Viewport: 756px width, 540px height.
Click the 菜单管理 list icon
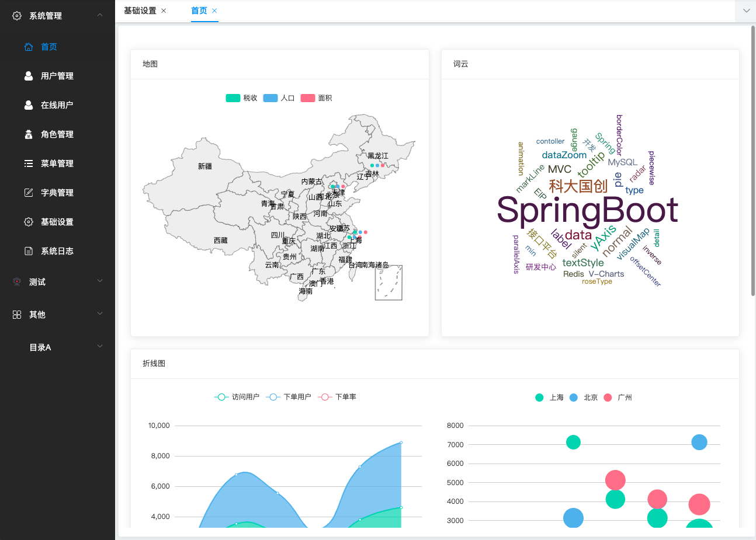[x=29, y=163]
